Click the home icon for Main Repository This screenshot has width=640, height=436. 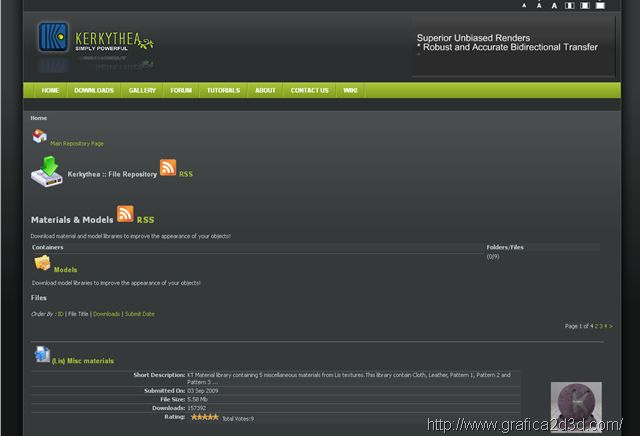pyautogui.click(x=39, y=137)
